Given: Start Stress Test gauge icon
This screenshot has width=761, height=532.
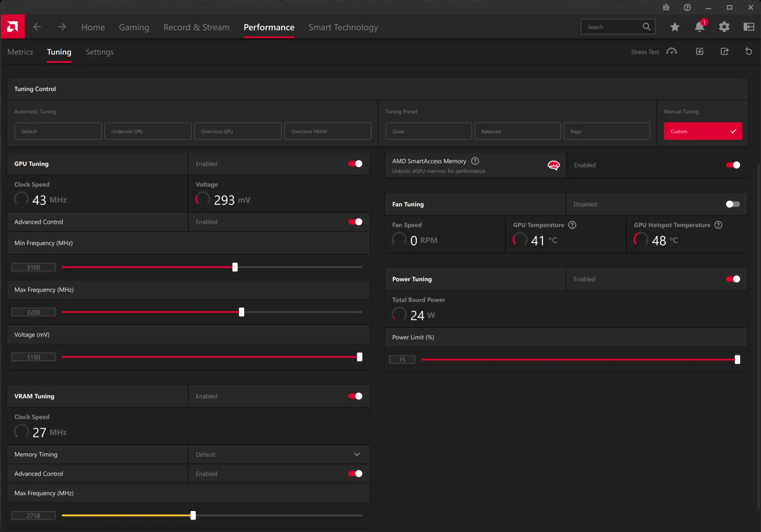Looking at the screenshot, I should [x=672, y=51].
